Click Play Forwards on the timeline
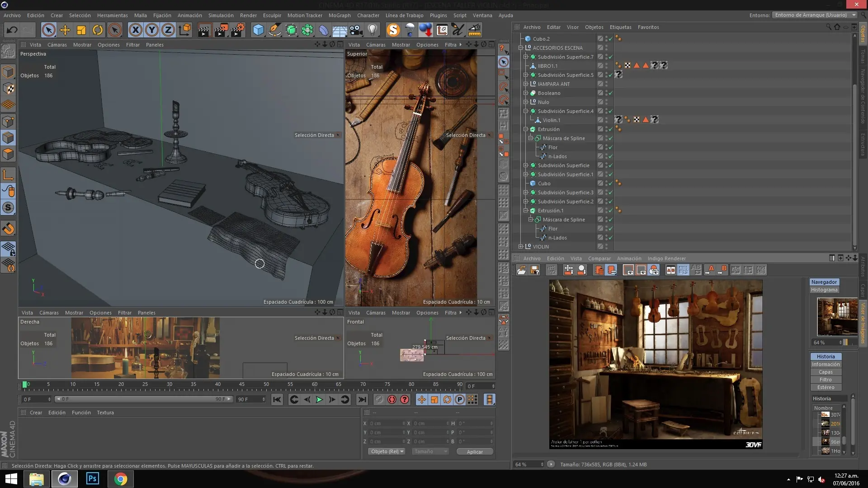Image resolution: width=868 pixels, height=488 pixels. [319, 399]
